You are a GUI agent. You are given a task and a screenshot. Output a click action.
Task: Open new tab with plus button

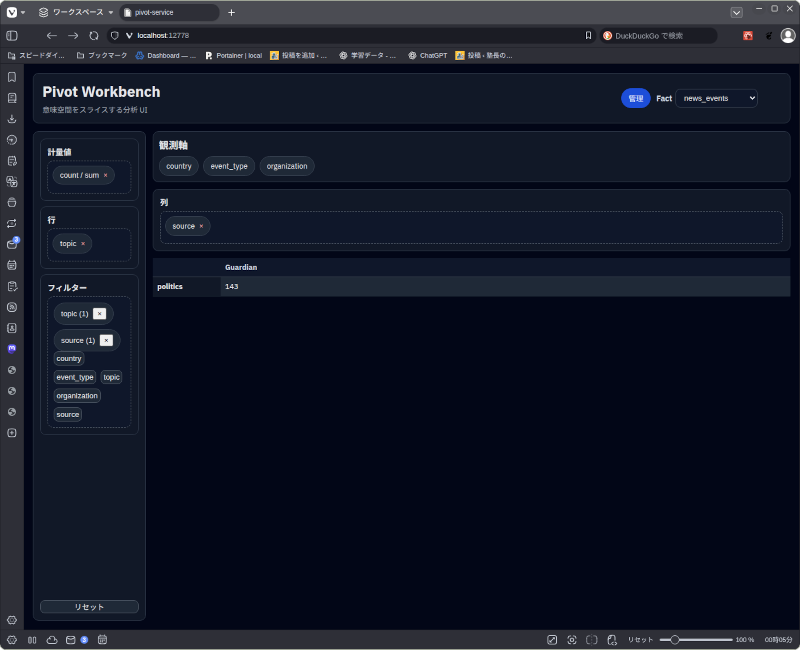coord(231,12)
